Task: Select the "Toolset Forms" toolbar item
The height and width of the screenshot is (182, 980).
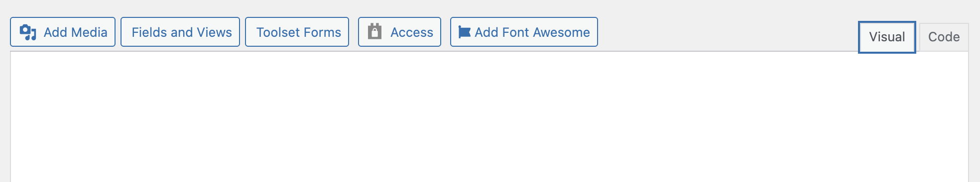Action: pos(299,32)
